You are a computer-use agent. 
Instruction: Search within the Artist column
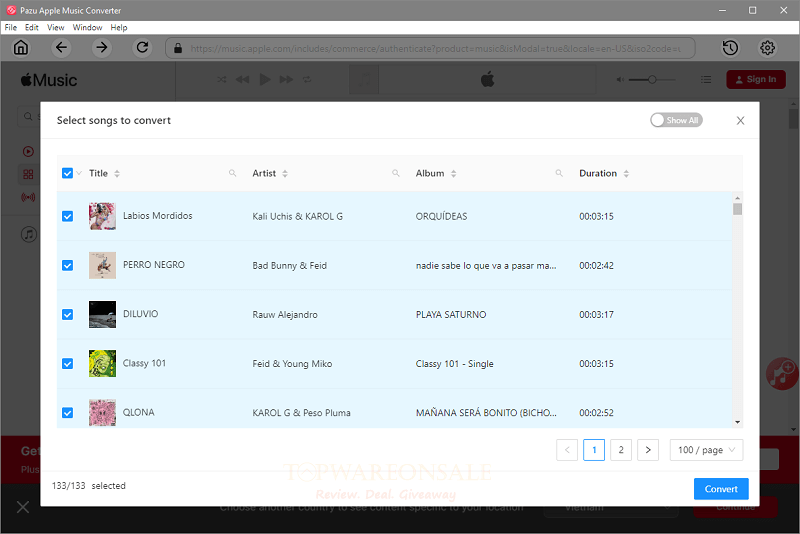click(x=396, y=173)
